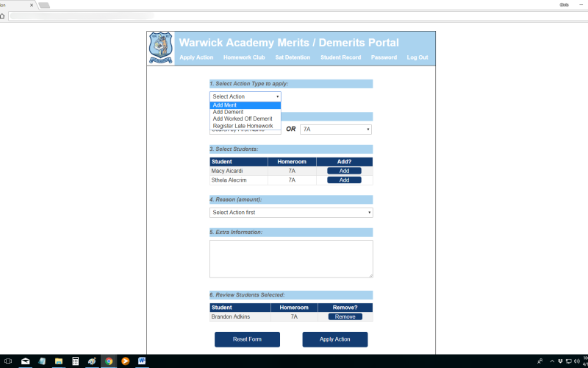Remove Brandon Adkins from selected students

(x=345, y=317)
